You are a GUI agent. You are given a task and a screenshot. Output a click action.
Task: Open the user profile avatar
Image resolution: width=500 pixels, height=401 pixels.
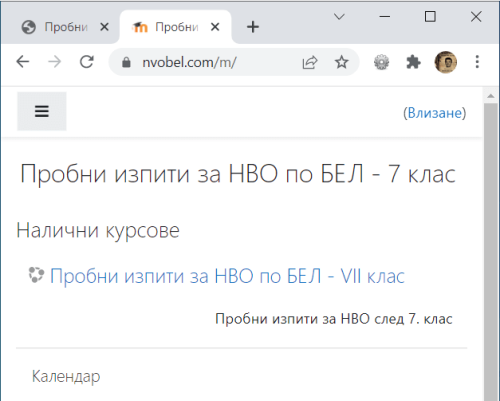[x=446, y=62]
